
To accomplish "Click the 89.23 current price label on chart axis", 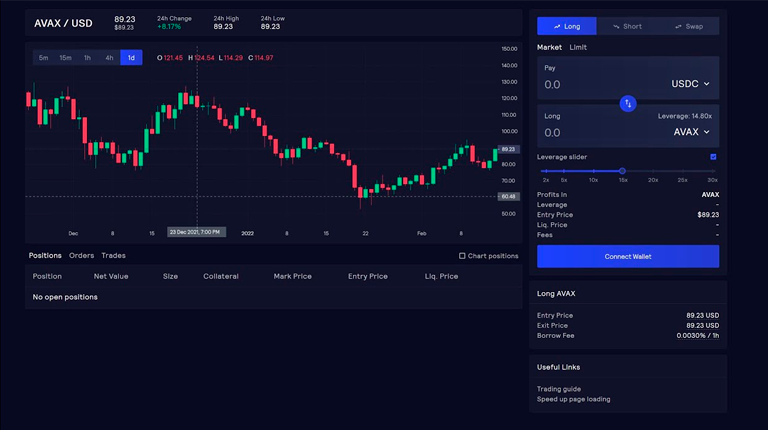I will [509, 149].
